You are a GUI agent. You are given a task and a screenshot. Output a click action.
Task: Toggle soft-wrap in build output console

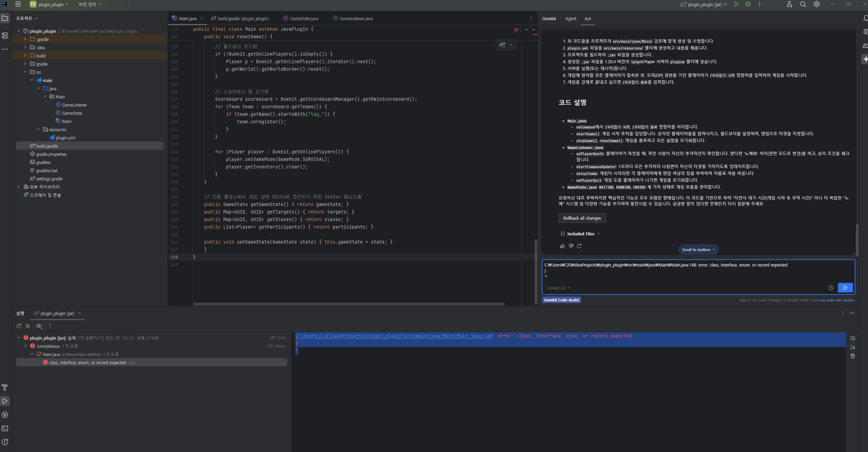point(853,338)
